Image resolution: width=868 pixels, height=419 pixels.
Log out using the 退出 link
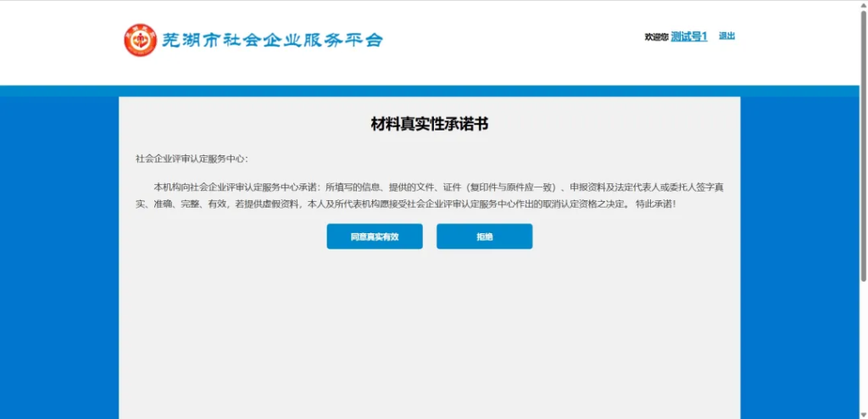coord(726,36)
